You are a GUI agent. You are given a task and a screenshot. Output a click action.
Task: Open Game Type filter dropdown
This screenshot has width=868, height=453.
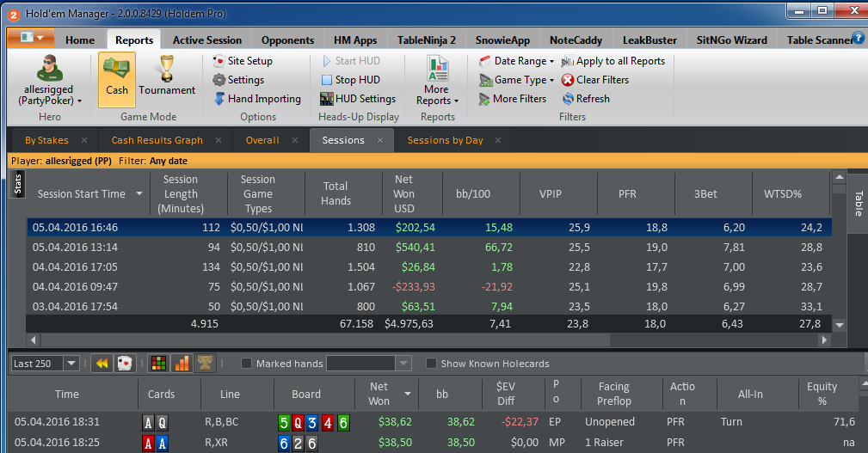[516, 80]
